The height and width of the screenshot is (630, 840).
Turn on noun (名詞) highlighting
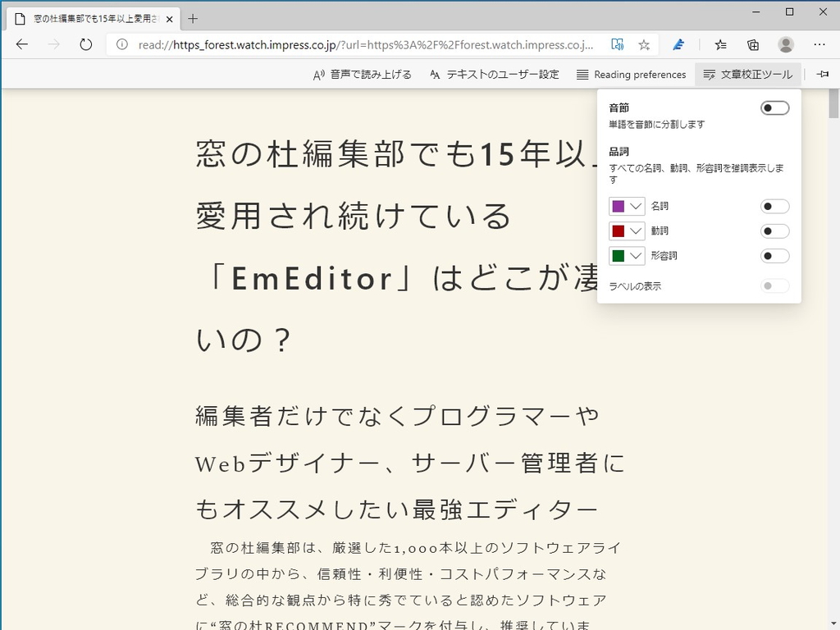click(x=774, y=206)
